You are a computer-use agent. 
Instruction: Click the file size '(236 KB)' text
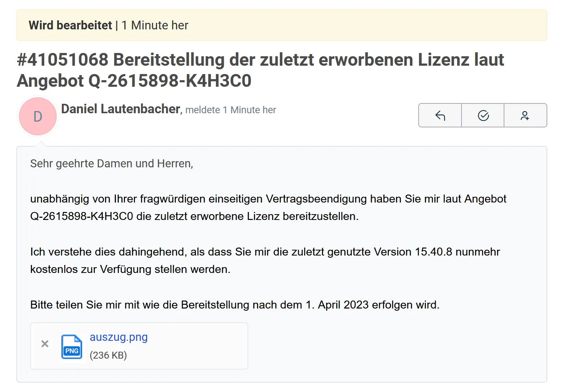point(108,355)
